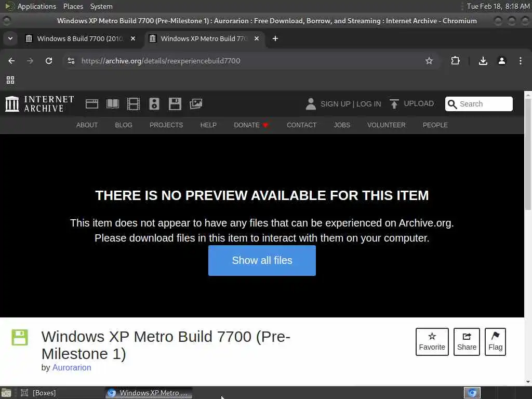The image size is (532, 399).
Task: Click the green software item icon
Action: click(x=20, y=338)
